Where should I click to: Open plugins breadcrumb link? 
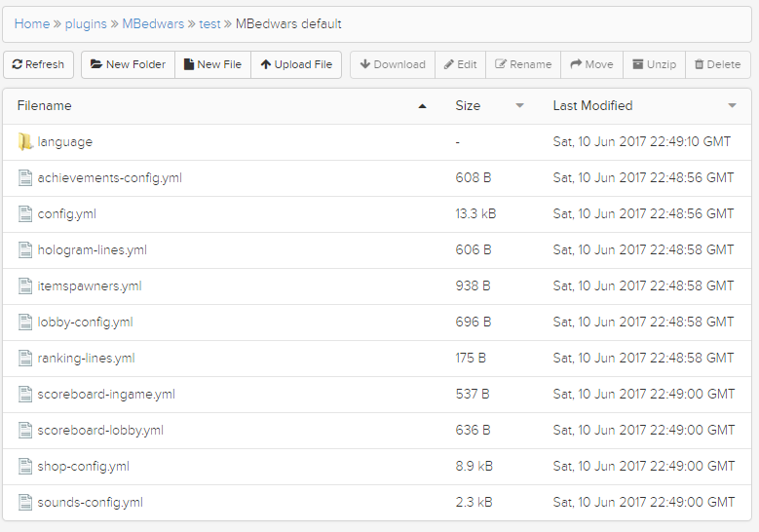[86, 23]
